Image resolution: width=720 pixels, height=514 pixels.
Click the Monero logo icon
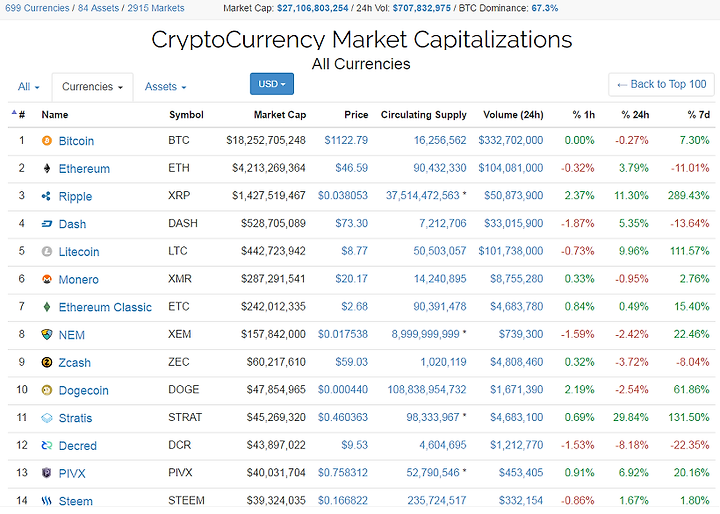(47, 279)
